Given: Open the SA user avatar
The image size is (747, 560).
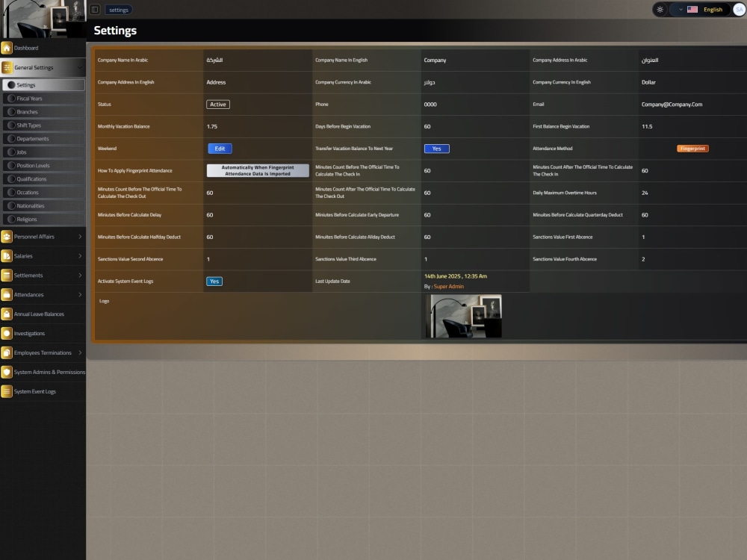Looking at the screenshot, I should [x=740, y=10].
